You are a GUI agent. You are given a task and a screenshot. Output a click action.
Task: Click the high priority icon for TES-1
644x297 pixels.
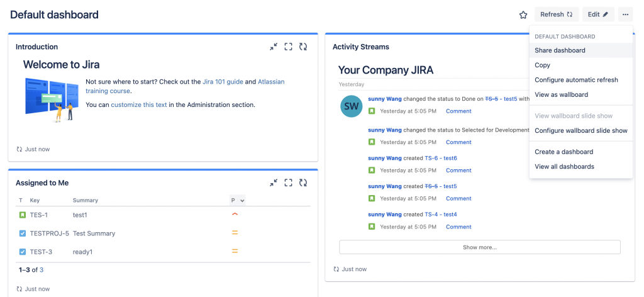(235, 214)
